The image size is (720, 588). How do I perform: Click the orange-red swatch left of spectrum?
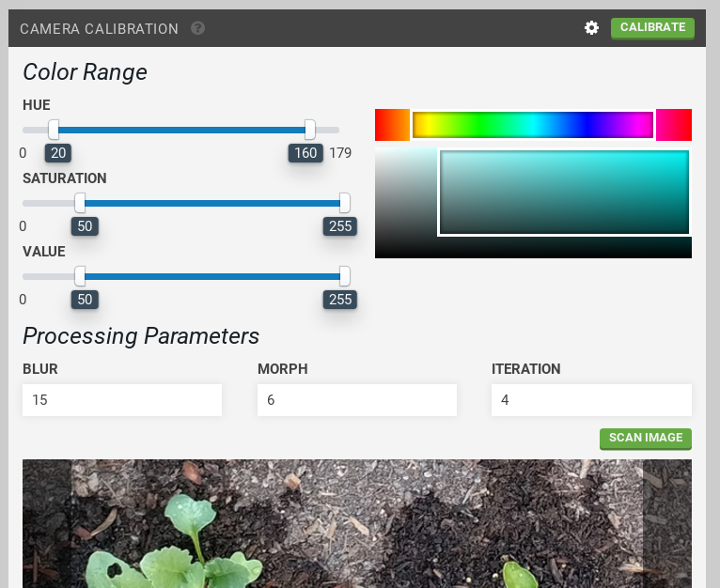pos(392,125)
